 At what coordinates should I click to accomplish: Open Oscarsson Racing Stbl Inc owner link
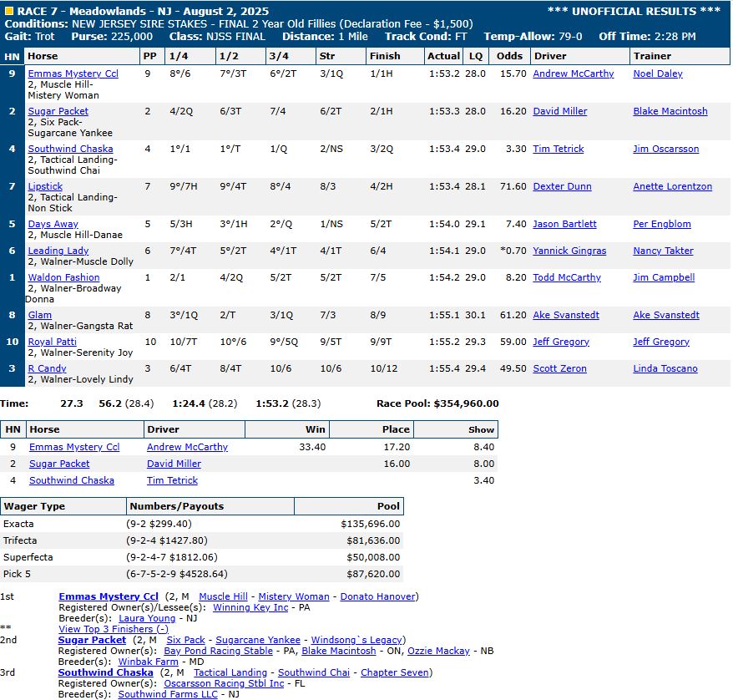point(237,683)
